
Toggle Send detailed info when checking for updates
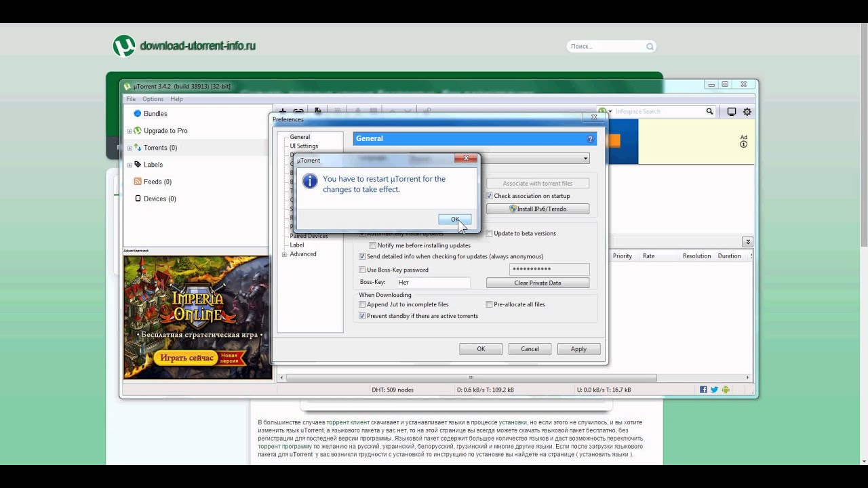(362, 257)
